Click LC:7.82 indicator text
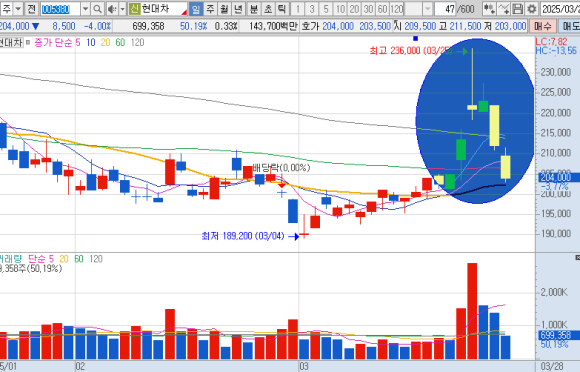Screen dimensions: 580x372 [x=551, y=42]
